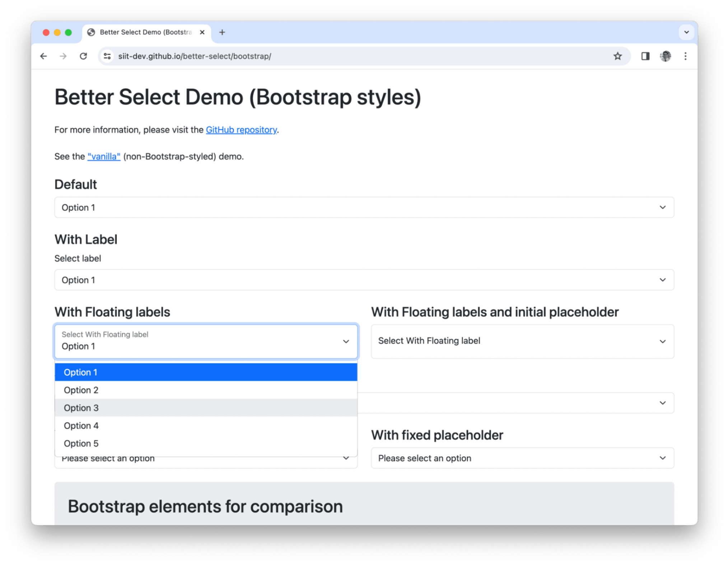728x566 pixels.
Task: Choose Option 5 from open list
Action: [206, 443]
